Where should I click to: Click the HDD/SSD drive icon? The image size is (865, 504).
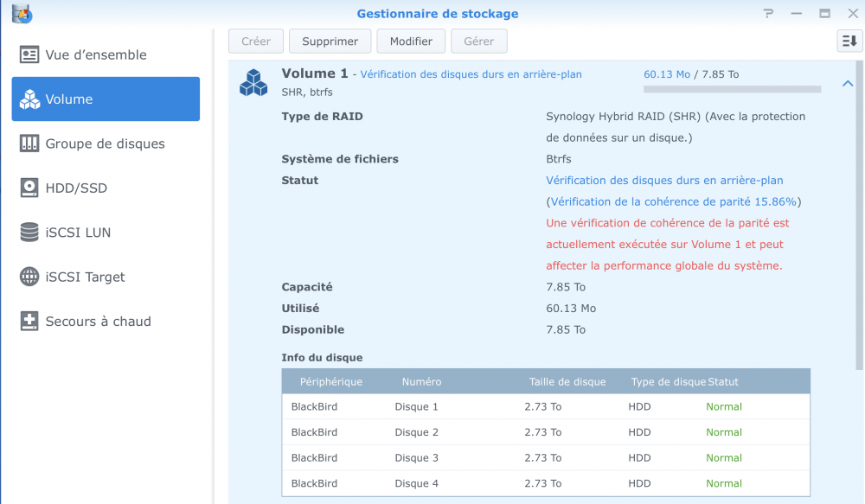coord(30,188)
